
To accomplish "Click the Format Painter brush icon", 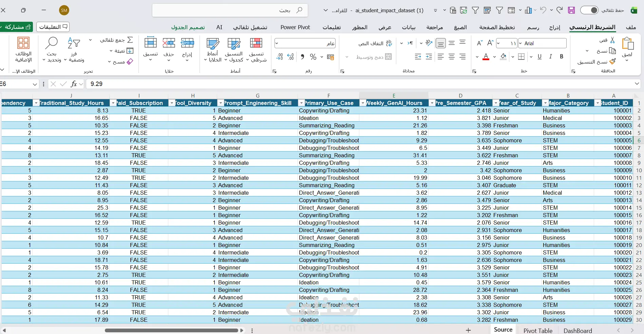I will (x=612, y=61).
